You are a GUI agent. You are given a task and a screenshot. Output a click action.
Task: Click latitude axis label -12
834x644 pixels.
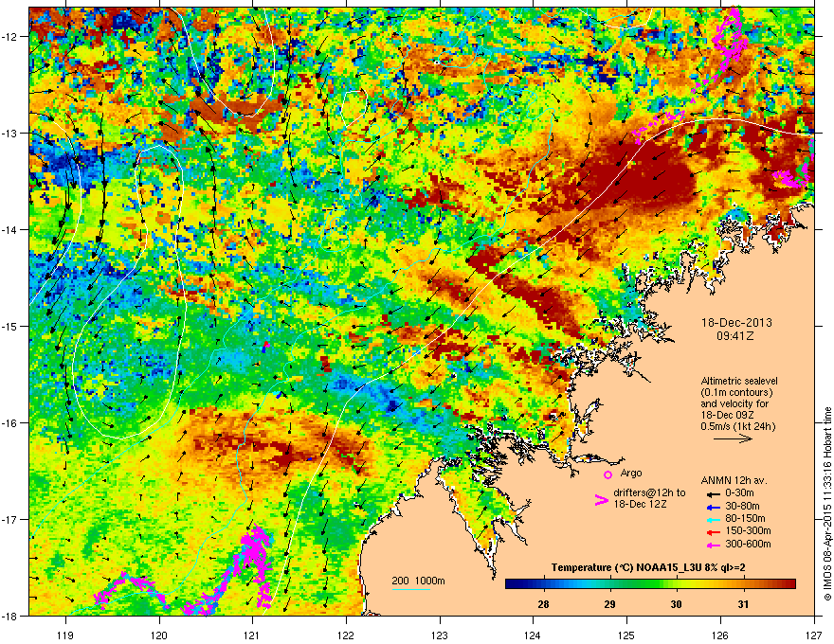pyautogui.click(x=9, y=37)
